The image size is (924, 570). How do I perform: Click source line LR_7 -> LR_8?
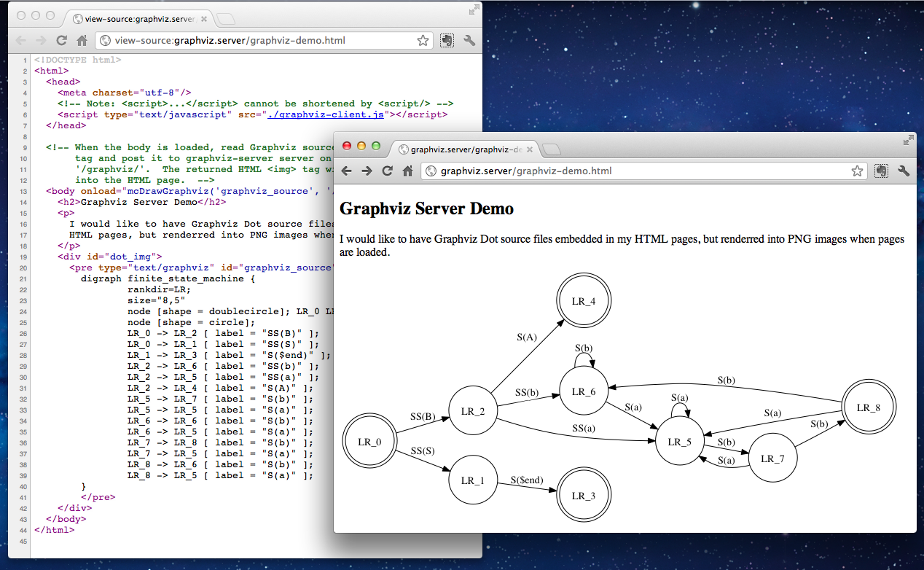(x=220, y=442)
